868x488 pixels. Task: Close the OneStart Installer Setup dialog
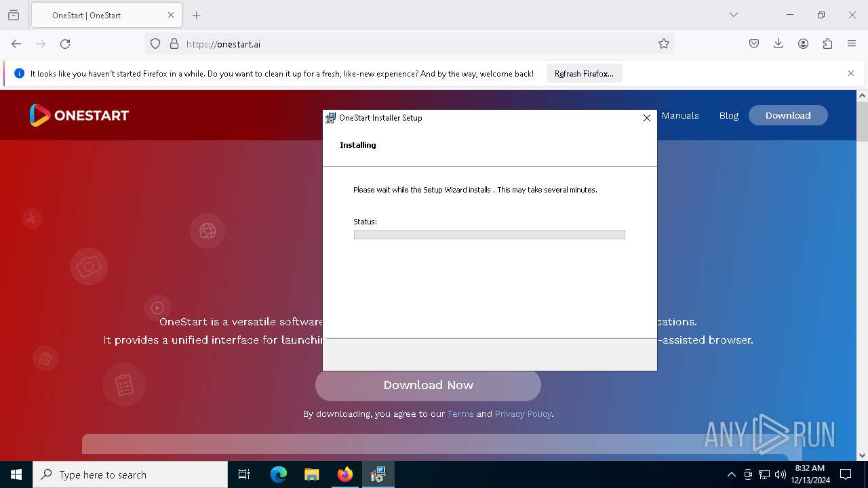647,118
